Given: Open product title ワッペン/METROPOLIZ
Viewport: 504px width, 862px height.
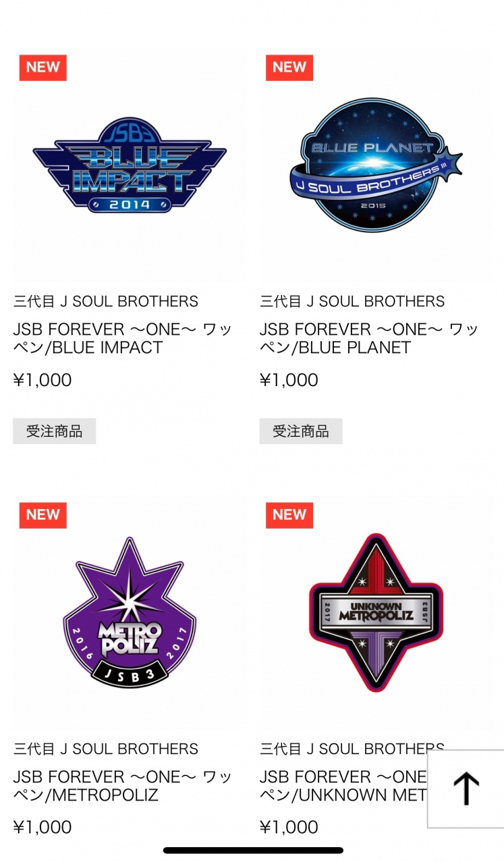Looking at the screenshot, I should tap(123, 786).
